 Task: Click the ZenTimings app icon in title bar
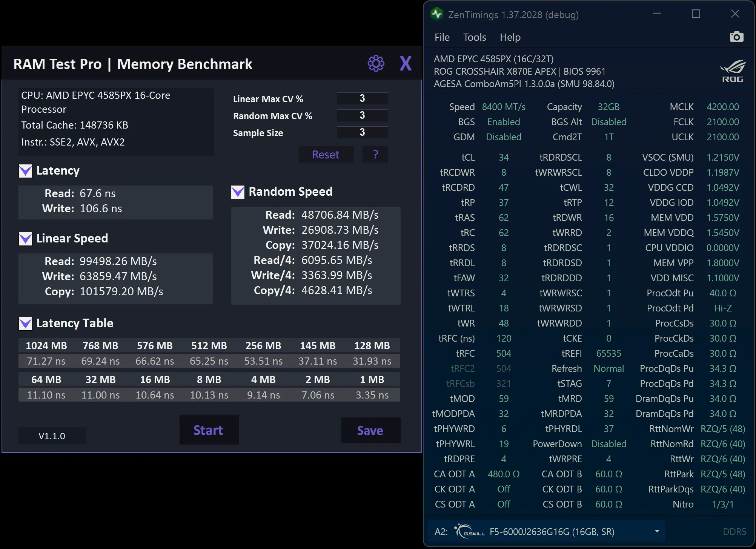pos(436,14)
